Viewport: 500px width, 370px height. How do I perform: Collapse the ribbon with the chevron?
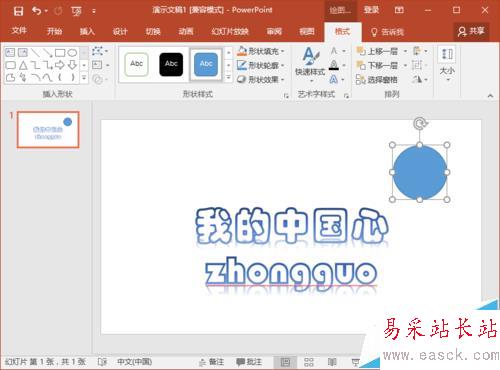pyautogui.click(x=490, y=96)
